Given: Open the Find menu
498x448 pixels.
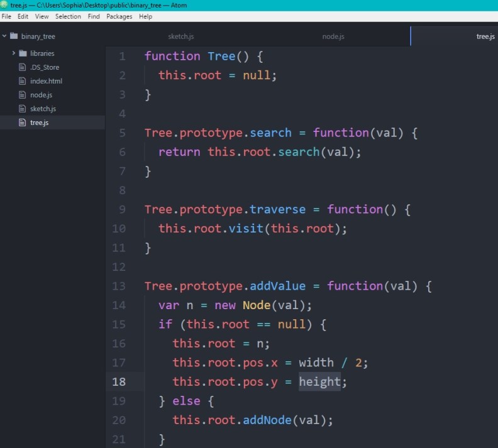Looking at the screenshot, I should (94, 16).
